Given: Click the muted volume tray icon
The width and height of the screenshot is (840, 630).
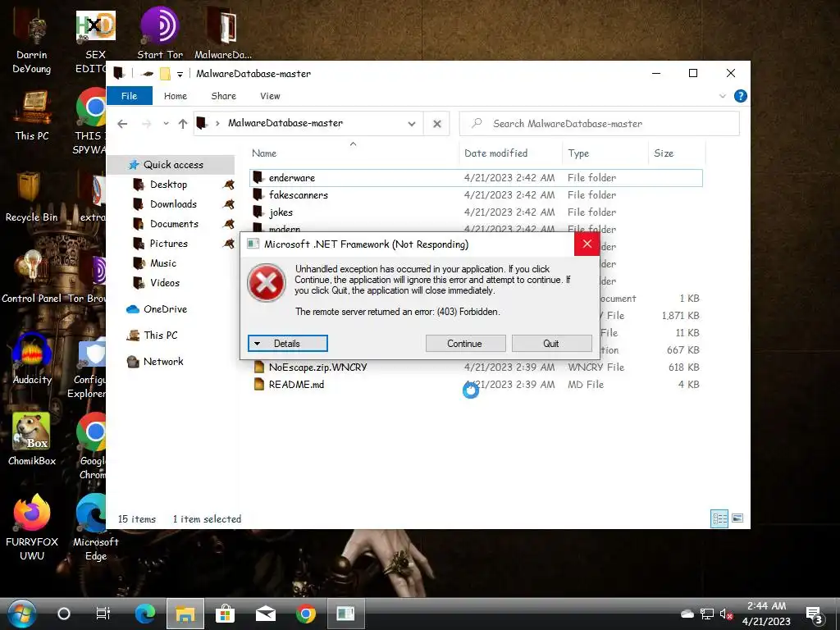Looking at the screenshot, I should coord(727,614).
